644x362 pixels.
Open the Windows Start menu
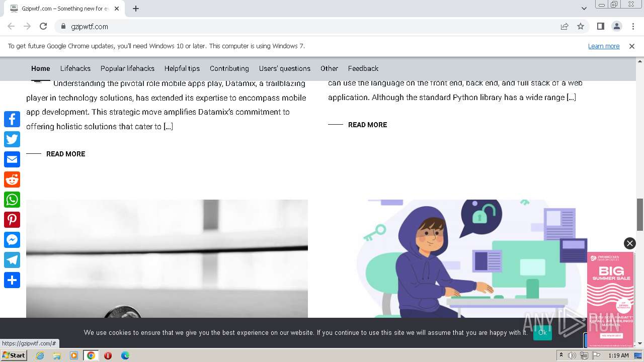(x=14, y=355)
